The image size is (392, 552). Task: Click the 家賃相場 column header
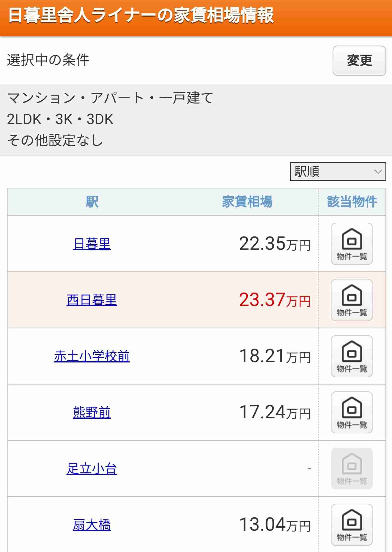[247, 202]
